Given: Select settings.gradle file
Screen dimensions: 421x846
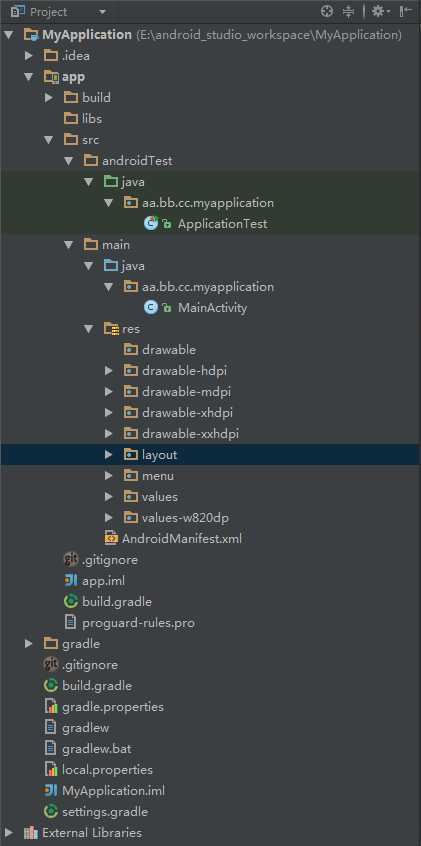Looking at the screenshot, I should click(x=105, y=811).
